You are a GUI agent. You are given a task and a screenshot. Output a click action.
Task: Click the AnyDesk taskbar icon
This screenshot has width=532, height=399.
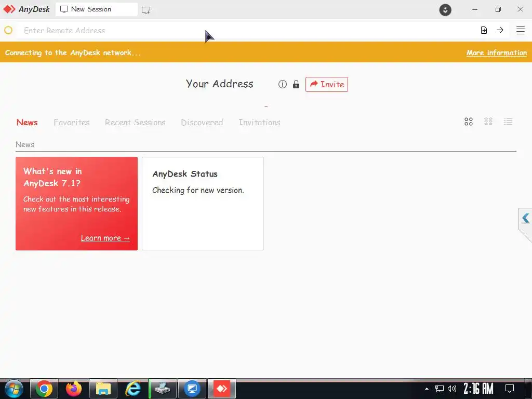point(221,389)
